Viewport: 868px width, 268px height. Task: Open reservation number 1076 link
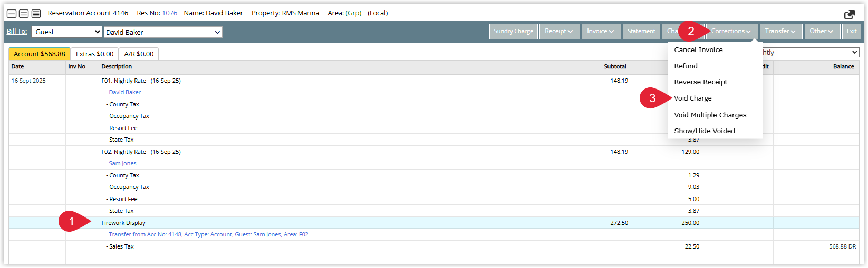pyautogui.click(x=169, y=13)
